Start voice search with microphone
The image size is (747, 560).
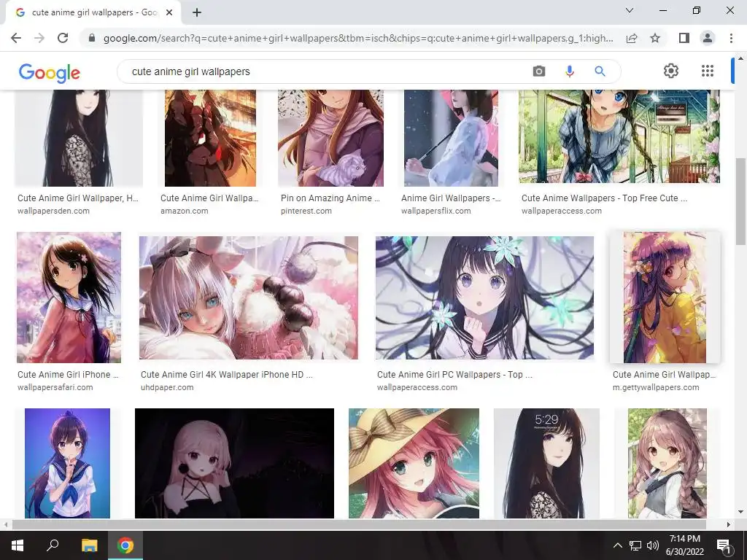[x=569, y=71]
